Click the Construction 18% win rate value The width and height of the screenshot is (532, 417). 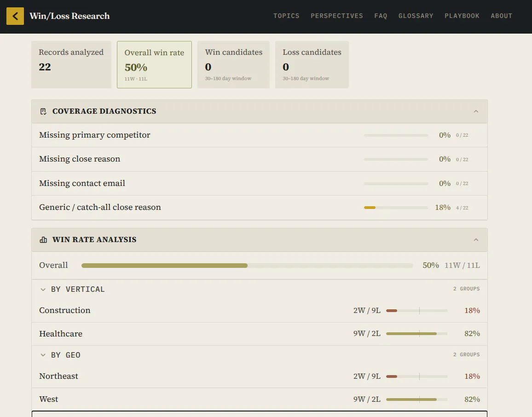[x=472, y=311]
